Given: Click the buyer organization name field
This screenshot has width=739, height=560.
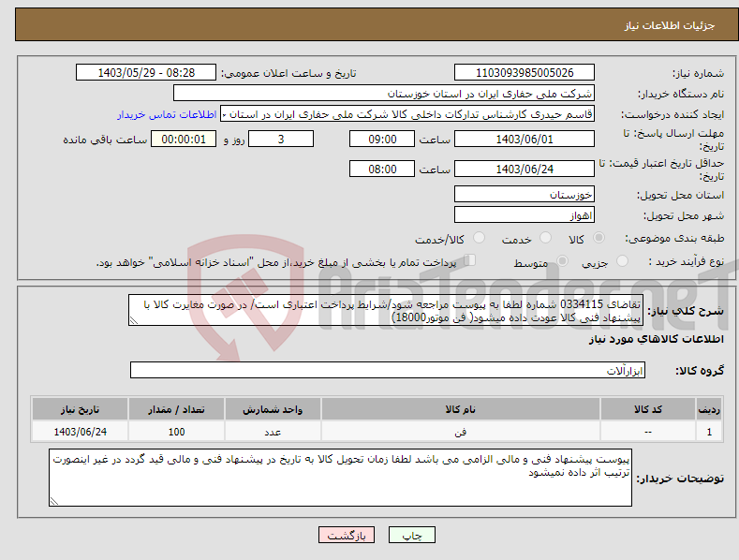Looking at the screenshot, I should click(x=384, y=94).
